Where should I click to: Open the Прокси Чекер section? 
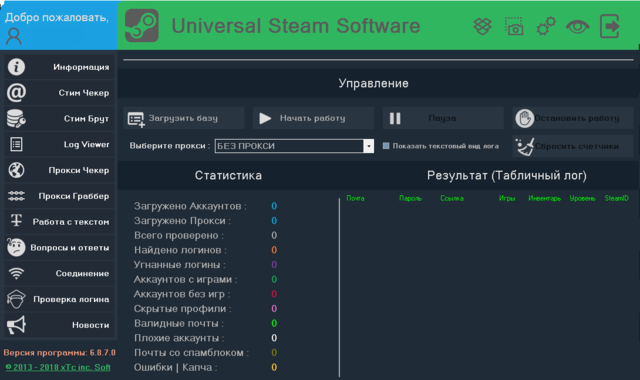60,170
